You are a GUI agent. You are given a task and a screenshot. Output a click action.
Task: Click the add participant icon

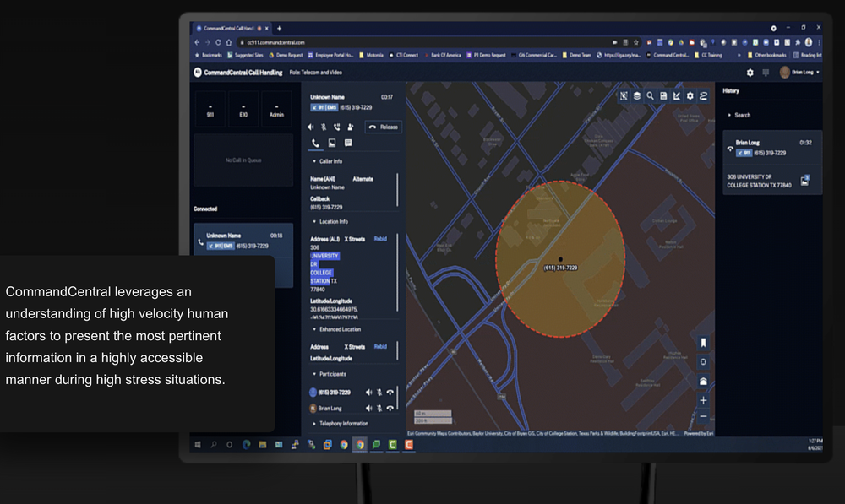click(x=351, y=127)
